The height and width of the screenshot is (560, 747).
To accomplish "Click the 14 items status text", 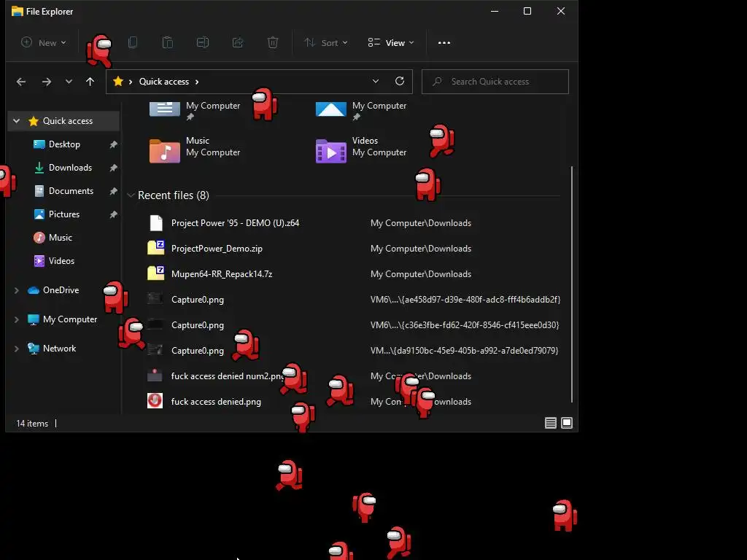I will click(32, 424).
